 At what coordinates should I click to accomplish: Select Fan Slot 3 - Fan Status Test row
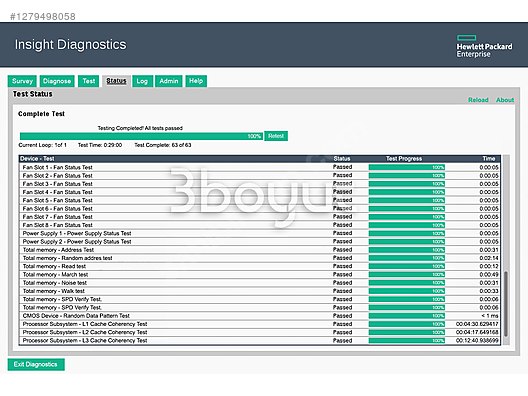tap(259, 184)
